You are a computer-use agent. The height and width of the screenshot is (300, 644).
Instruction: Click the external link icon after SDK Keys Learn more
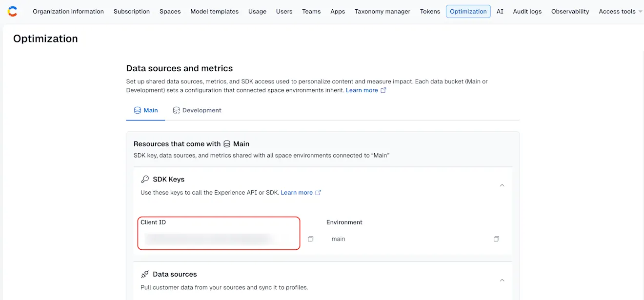[x=319, y=192]
